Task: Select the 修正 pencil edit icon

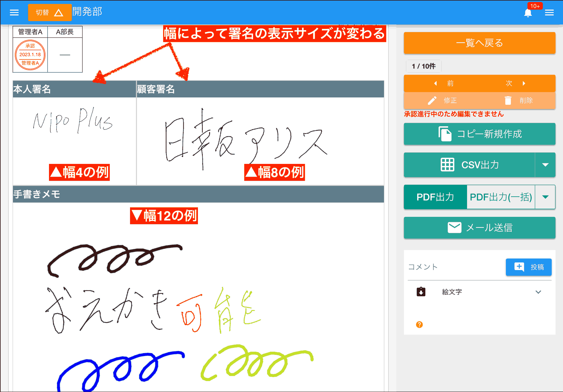Action: (x=433, y=101)
